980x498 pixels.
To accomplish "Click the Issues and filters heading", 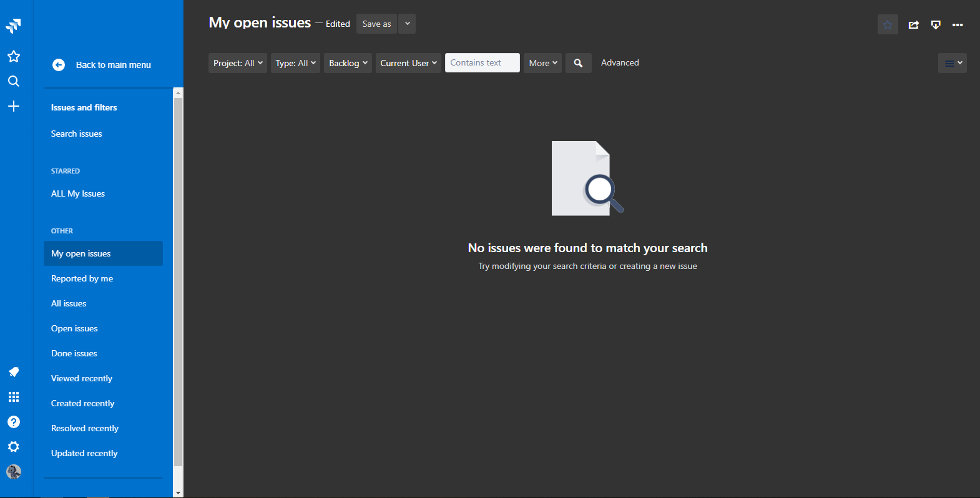I will click(x=84, y=107).
